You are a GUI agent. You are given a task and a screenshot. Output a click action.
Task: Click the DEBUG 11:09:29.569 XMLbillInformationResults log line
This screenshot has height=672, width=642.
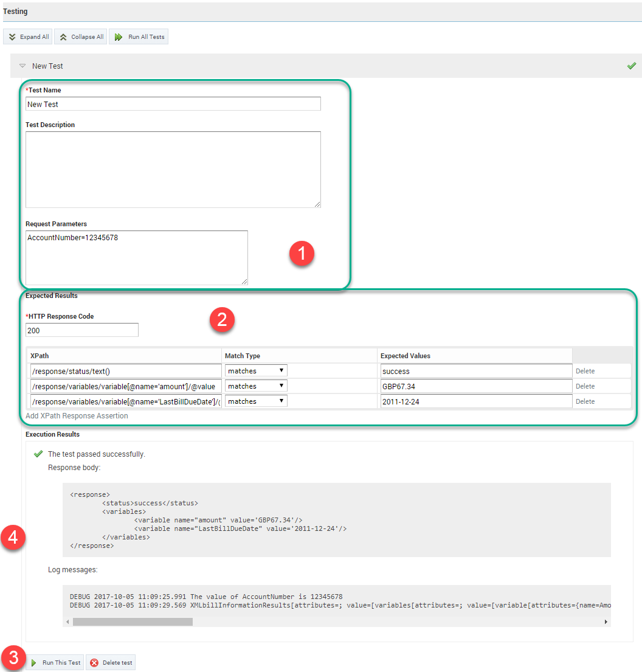(x=340, y=605)
